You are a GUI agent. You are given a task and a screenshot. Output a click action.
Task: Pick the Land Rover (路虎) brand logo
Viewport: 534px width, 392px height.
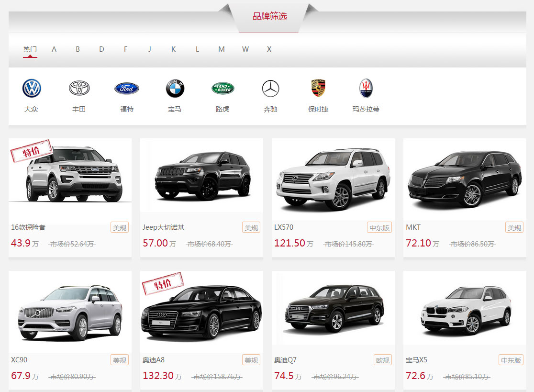point(222,88)
